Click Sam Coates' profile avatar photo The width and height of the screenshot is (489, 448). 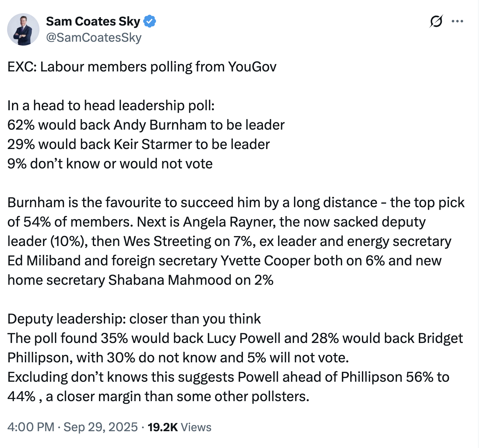(x=23, y=29)
